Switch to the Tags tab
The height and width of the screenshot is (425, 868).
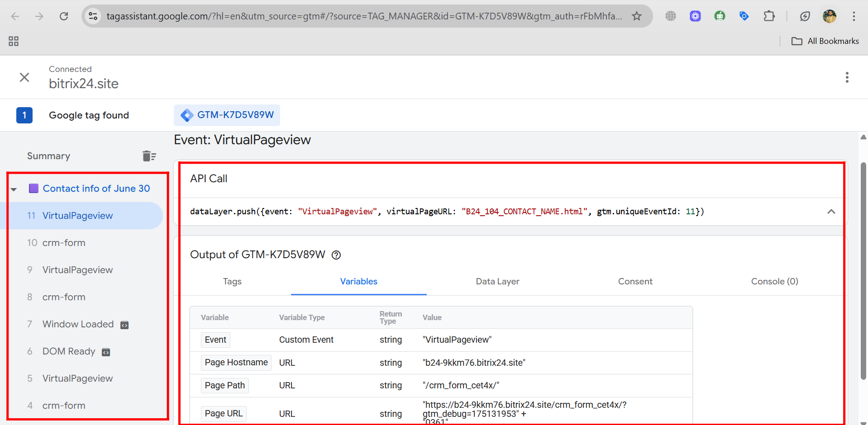232,282
